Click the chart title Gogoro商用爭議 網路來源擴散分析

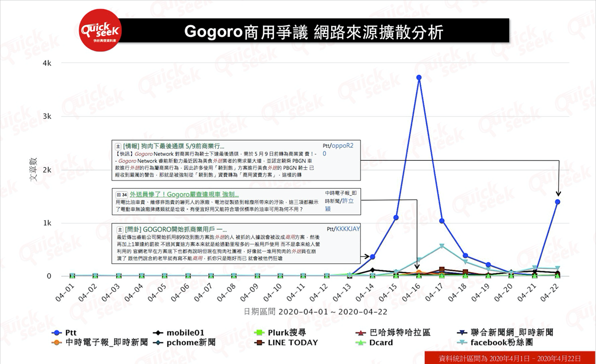tap(314, 32)
